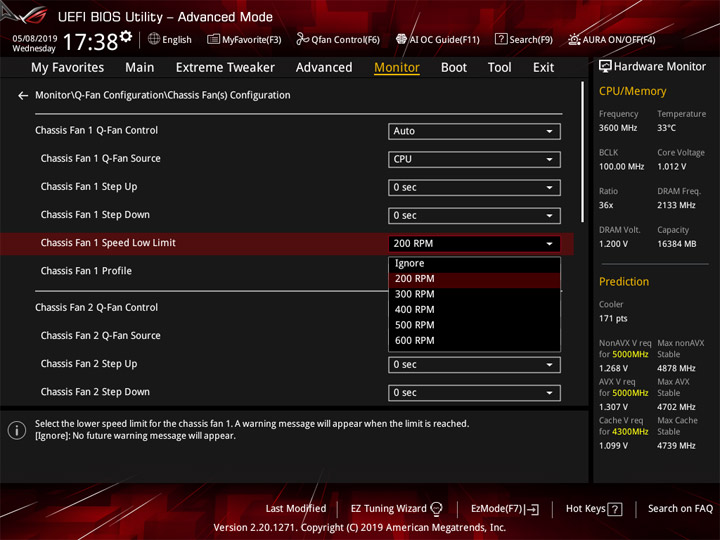Image resolution: width=720 pixels, height=540 pixels.
Task: Click Core Voltage value 1.012 V
Action: tap(671, 167)
